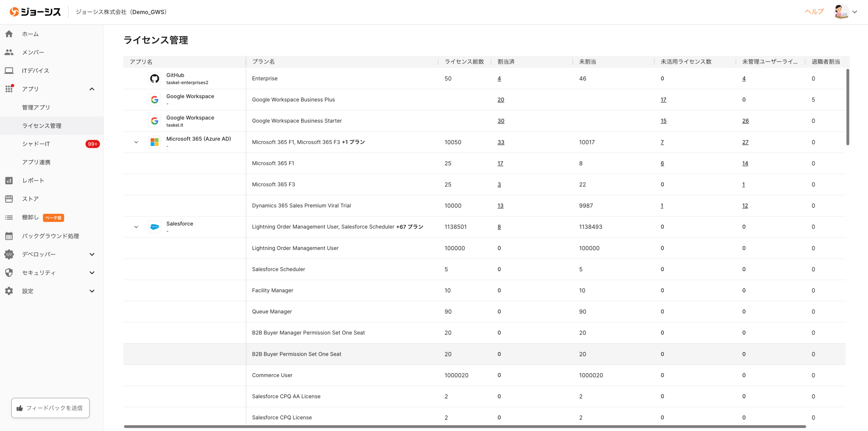Collapse the Salesforce plan rows

136,227
